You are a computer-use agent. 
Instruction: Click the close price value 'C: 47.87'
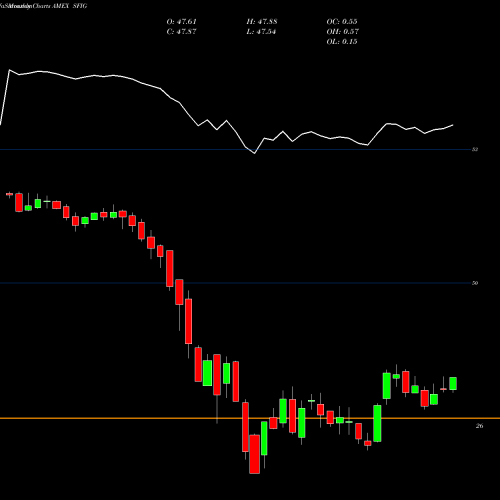click(x=181, y=32)
